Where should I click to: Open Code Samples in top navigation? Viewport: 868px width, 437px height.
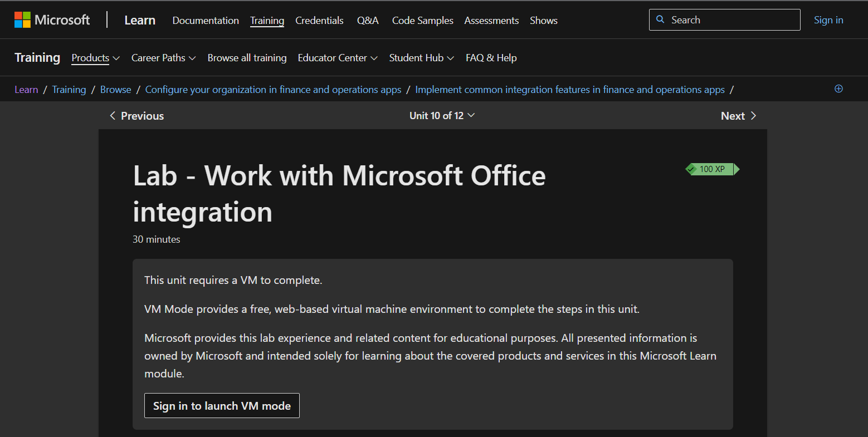423,21
